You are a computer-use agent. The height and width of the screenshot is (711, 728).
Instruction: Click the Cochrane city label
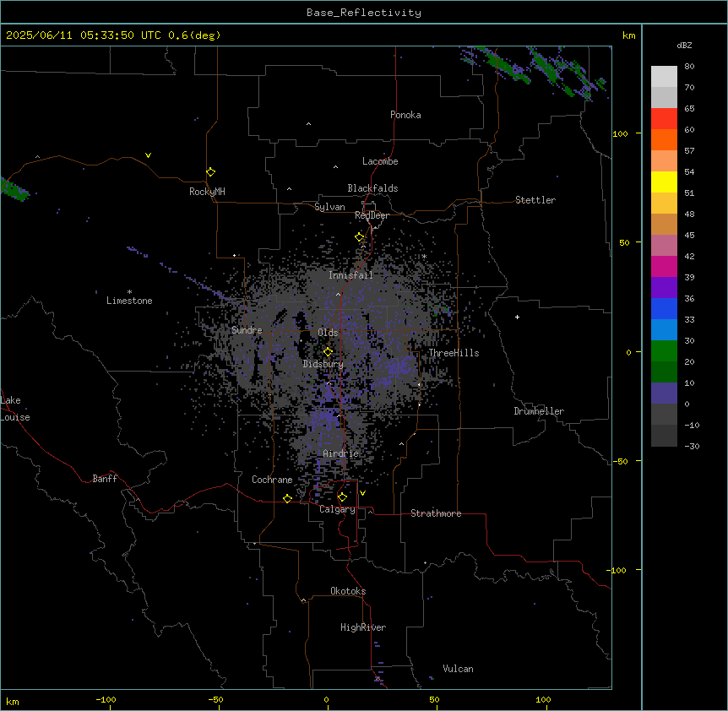272,480
